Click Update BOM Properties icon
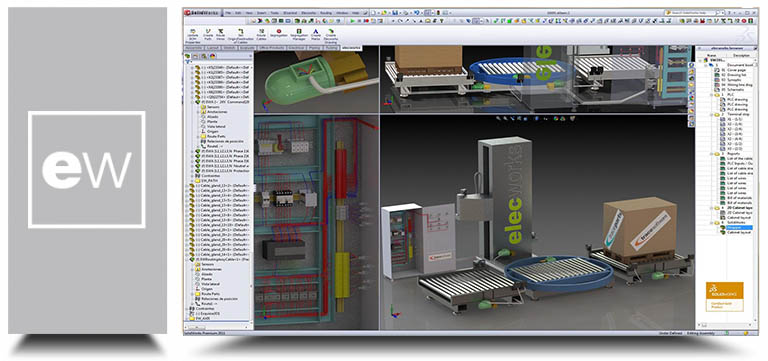 pos(193,31)
